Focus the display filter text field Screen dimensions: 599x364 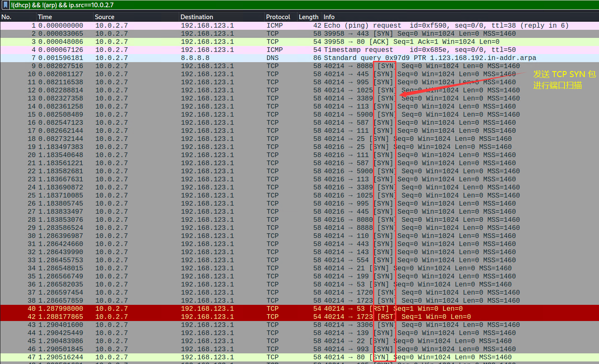pyautogui.click(x=304, y=5)
